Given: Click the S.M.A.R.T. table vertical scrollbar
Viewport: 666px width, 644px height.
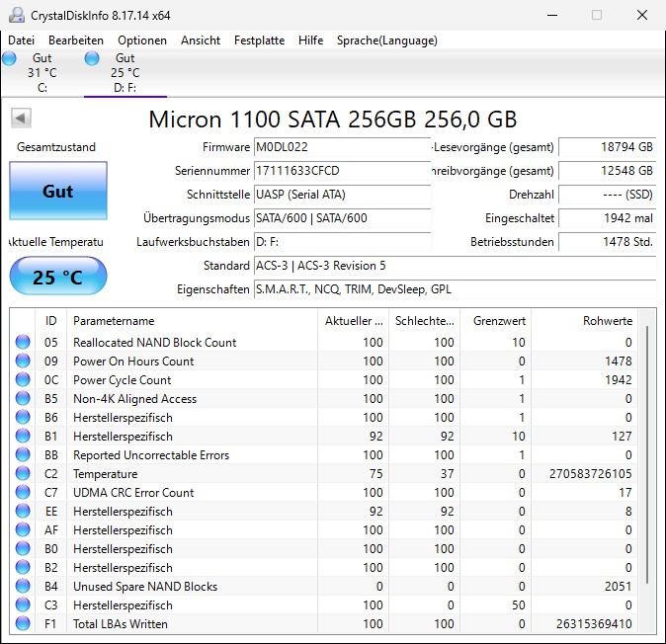Looking at the screenshot, I should click(x=647, y=454).
